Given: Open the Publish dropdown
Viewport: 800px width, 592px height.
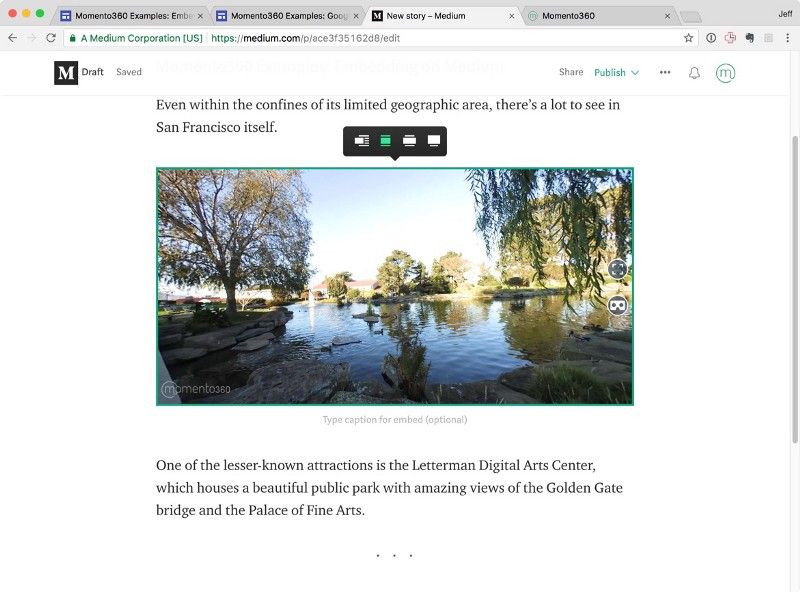Looking at the screenshot, I should pos(616,72).
